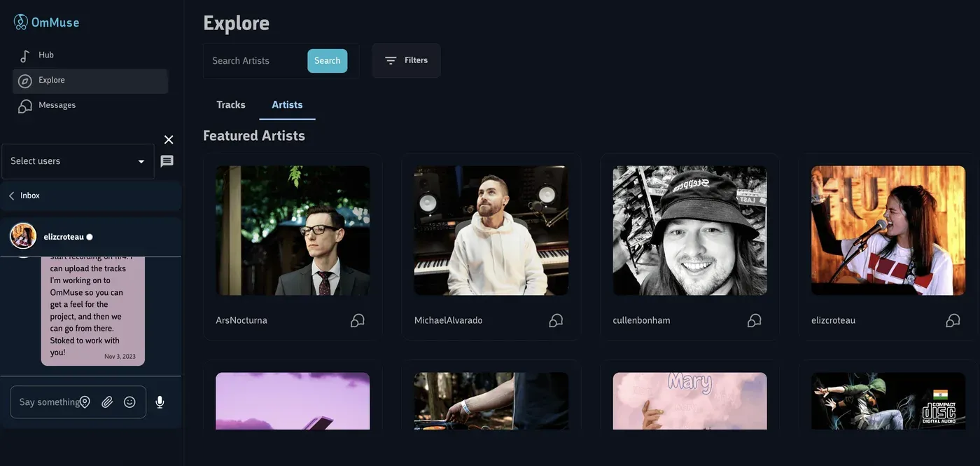Screen dimensions: 980x466
Task: Open the cullenbonham artist photo
Action: pos(689,231)
